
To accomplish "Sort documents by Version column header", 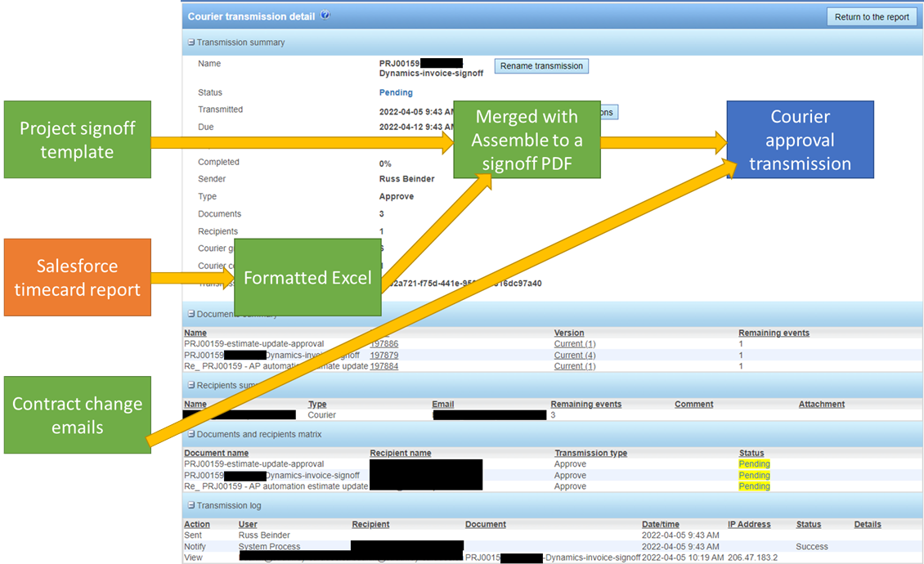I will pos(568,333).
